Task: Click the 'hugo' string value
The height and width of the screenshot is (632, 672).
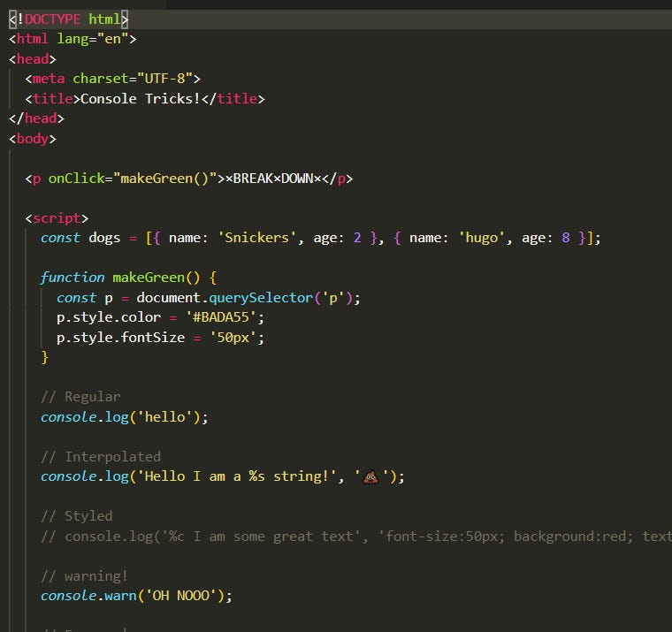Action: (x=482, y=238)
